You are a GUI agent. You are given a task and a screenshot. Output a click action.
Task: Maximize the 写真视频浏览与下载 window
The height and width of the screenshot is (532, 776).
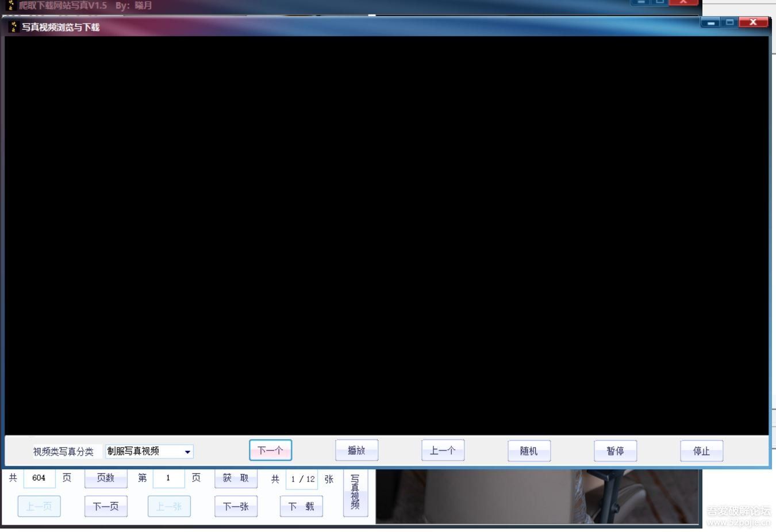(x=729, y=22)
